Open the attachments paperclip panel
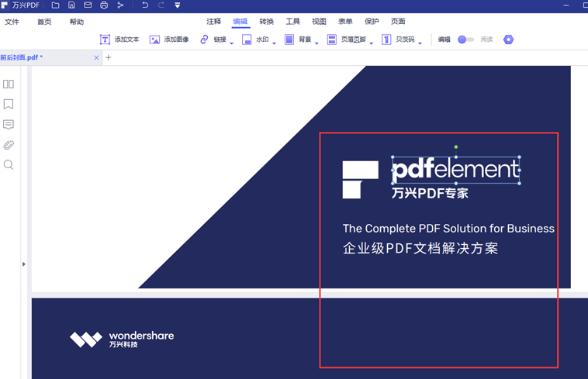 pyautogui.click(x=9, y=145)
